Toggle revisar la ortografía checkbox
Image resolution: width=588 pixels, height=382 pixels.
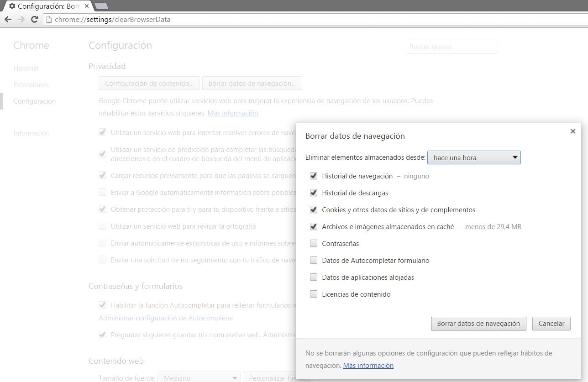tap(103, 226)
